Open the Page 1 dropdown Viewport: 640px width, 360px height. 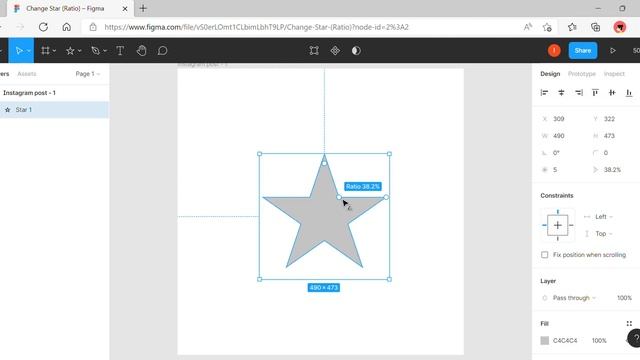88,74
